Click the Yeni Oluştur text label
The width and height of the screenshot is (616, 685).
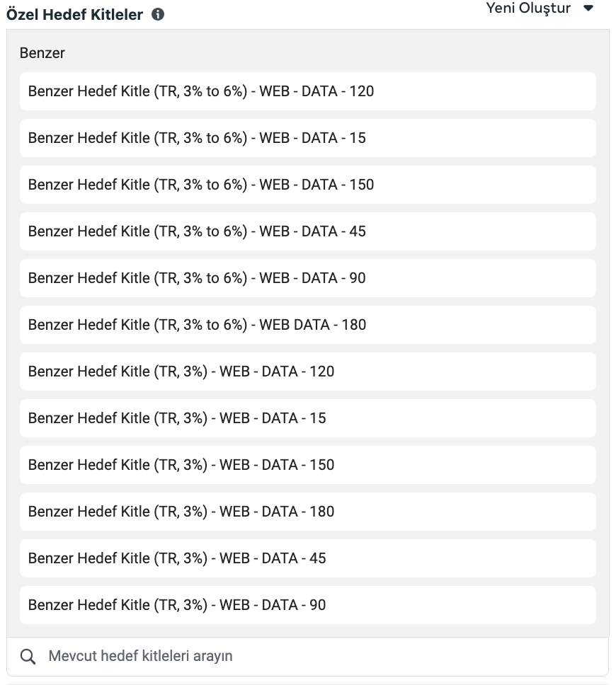(x=528, y=8)
